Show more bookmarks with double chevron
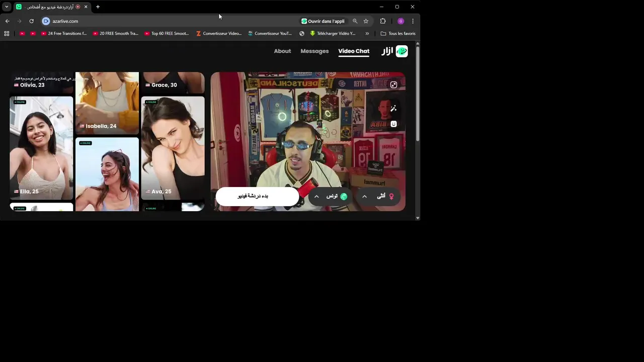 (367, 34)
